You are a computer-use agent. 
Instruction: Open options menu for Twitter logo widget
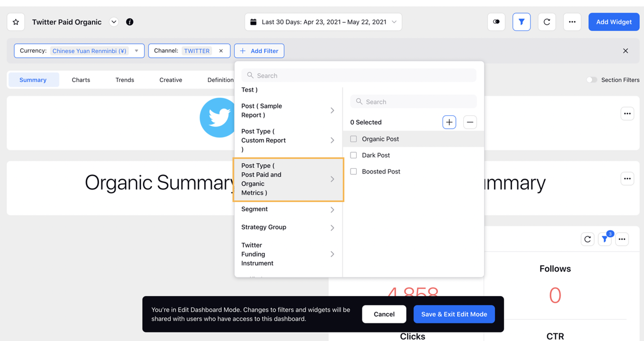coord(627,114)
